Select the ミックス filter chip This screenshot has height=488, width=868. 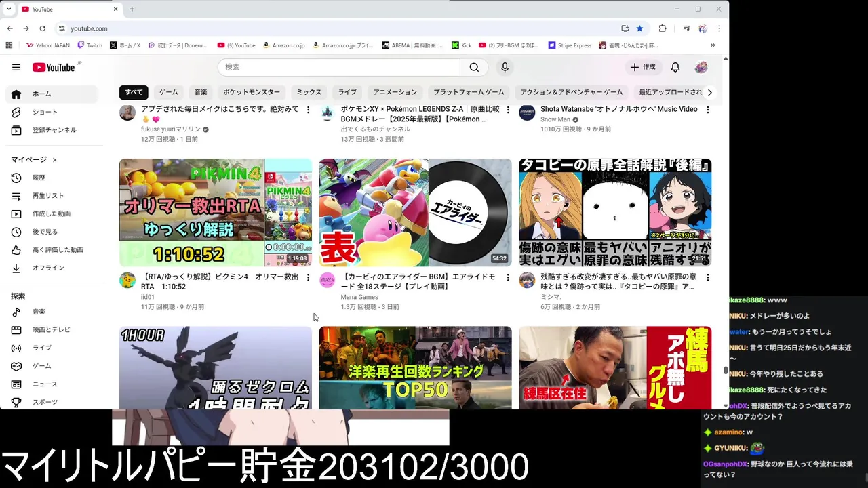309,92
